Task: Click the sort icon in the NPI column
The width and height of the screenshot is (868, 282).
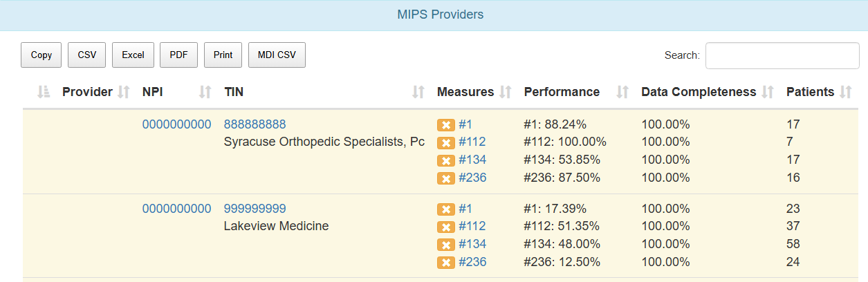Action: (x=205, y=92)
